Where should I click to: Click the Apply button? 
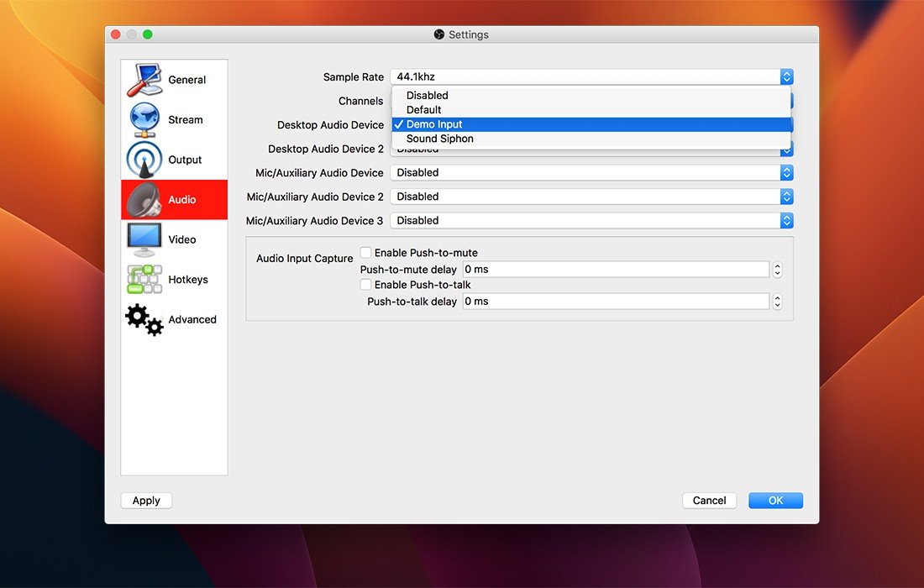click(146, 501)
